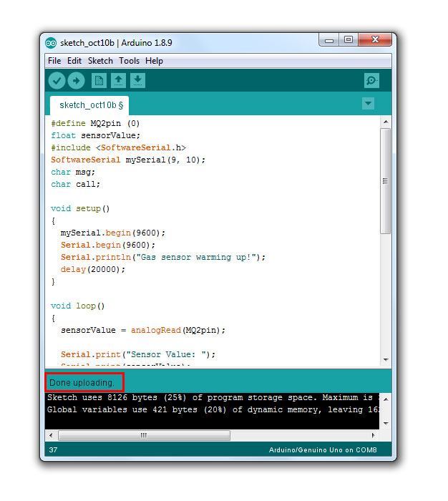Click the 'Done uploading.' status message

pyautogui.click(x=82, y=382)
